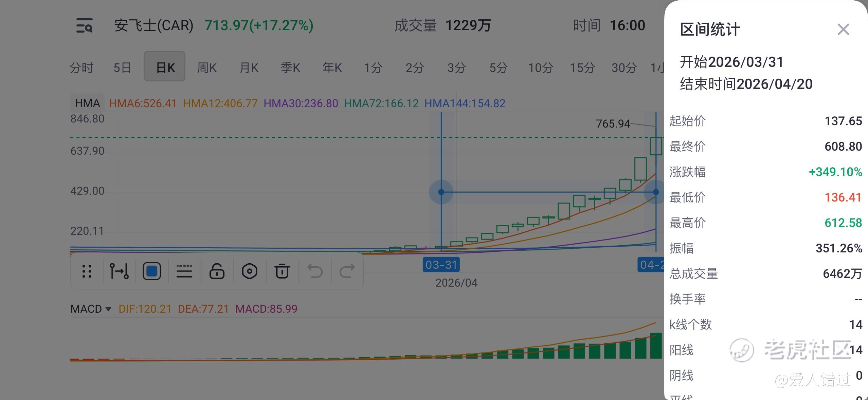Switch to 分时 chart tab

click(82, 68)
